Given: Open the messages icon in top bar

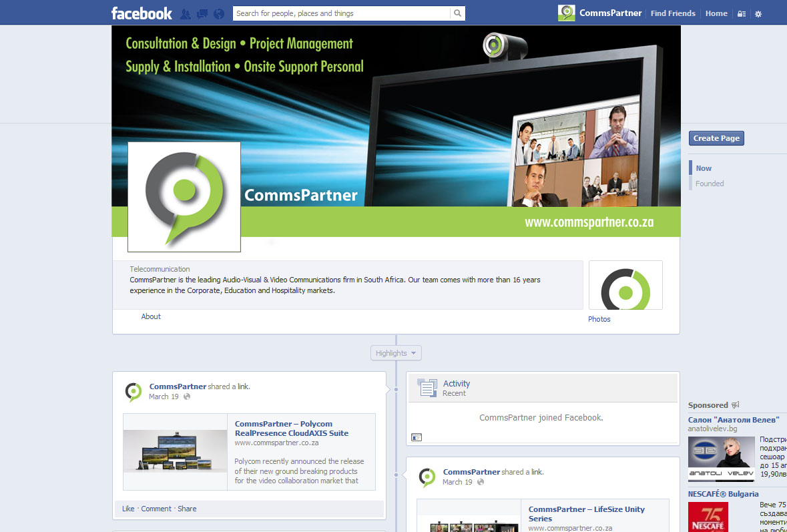Looking at the screenshot, I should click(202, 13).
